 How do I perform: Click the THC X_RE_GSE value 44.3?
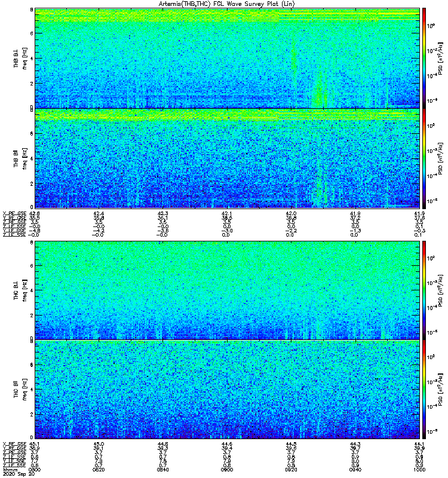tap(355, 444)
